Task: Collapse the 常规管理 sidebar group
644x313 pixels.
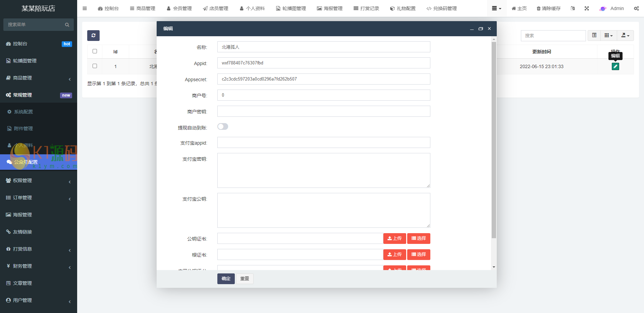Action: coord(39,95)
